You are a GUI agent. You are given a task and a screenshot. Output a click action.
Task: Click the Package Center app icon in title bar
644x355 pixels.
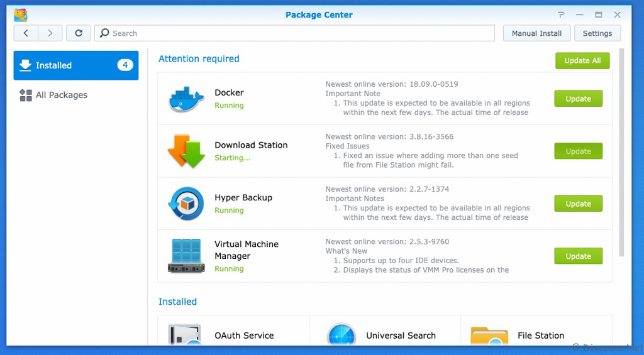click(21, 15)
